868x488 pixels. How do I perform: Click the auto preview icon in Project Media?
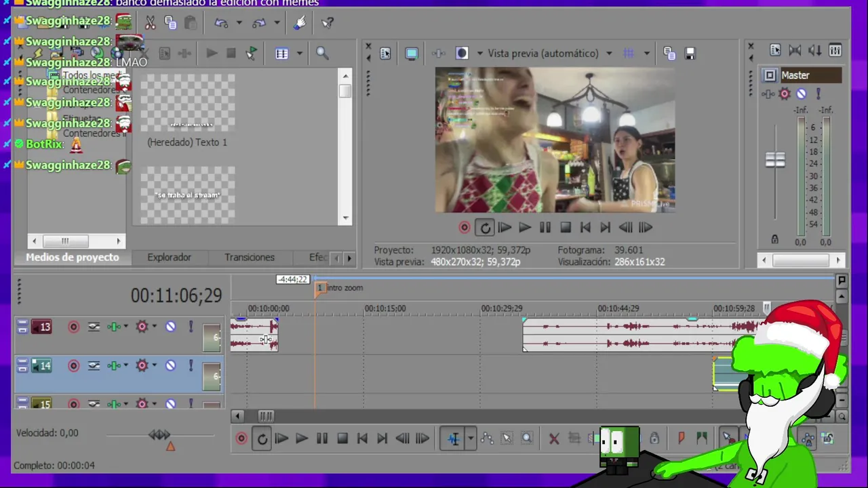pyautogui.click(x=252, y=54)
